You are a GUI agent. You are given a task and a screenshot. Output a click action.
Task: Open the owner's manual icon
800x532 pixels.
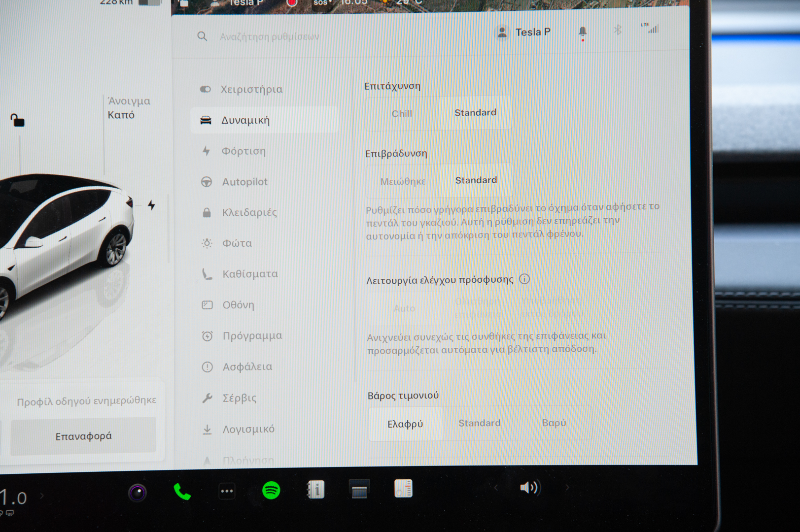click(x=315, y=490)
